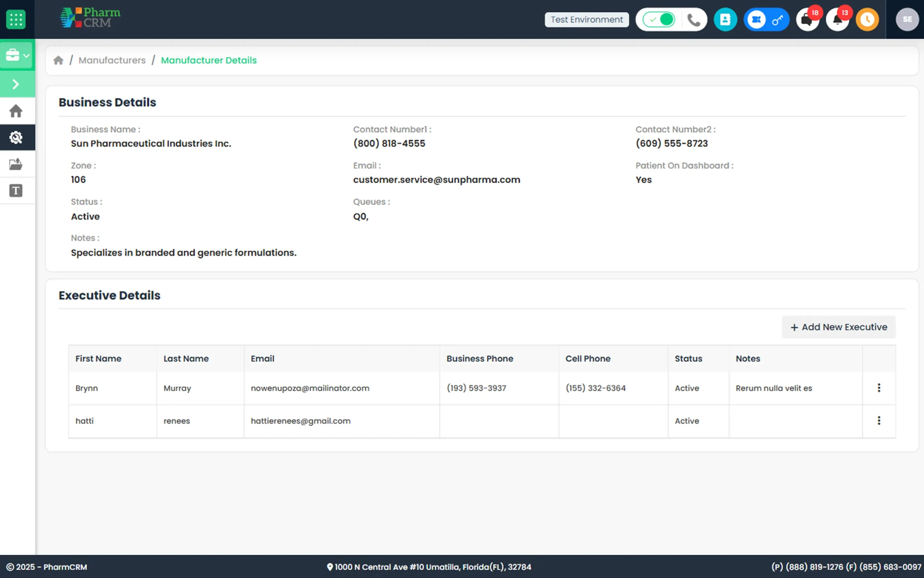
Task: Open the SE user profile avatar
Action: point(907,19)
